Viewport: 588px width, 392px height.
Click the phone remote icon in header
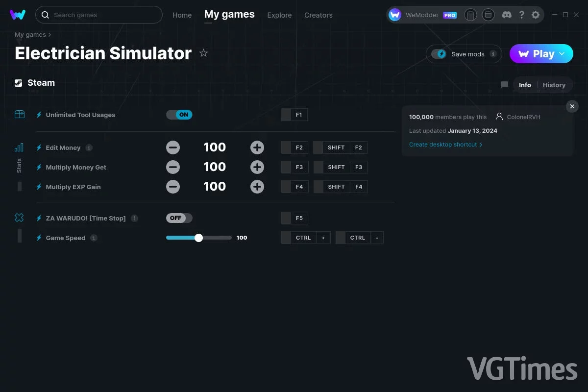tap(470, 15)
